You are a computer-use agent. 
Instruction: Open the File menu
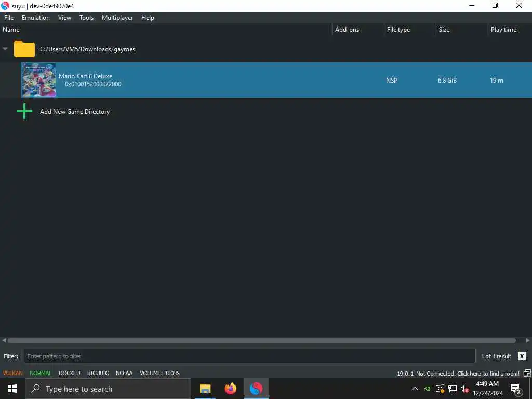pos(9,18)
